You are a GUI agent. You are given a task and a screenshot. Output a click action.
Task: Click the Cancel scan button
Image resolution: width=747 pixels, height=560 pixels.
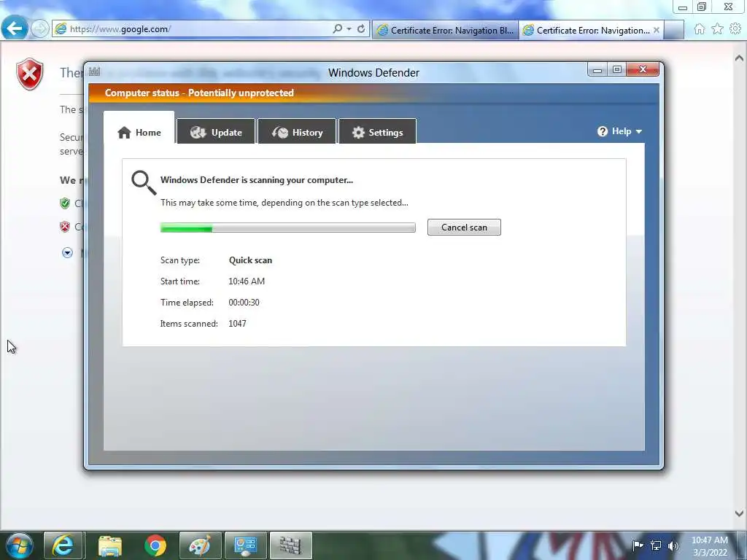click(464, 227)
